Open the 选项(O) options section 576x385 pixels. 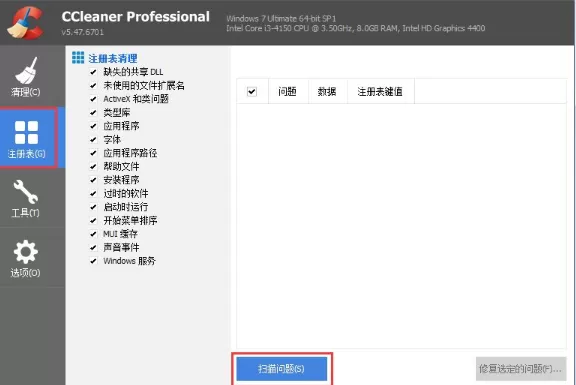pos(26,258)
